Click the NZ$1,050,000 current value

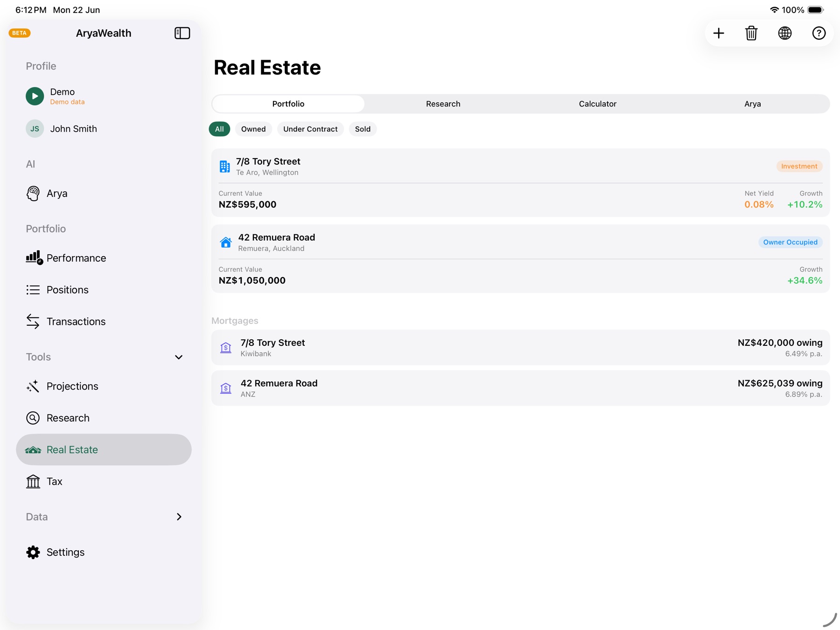[x=252, y=281]
